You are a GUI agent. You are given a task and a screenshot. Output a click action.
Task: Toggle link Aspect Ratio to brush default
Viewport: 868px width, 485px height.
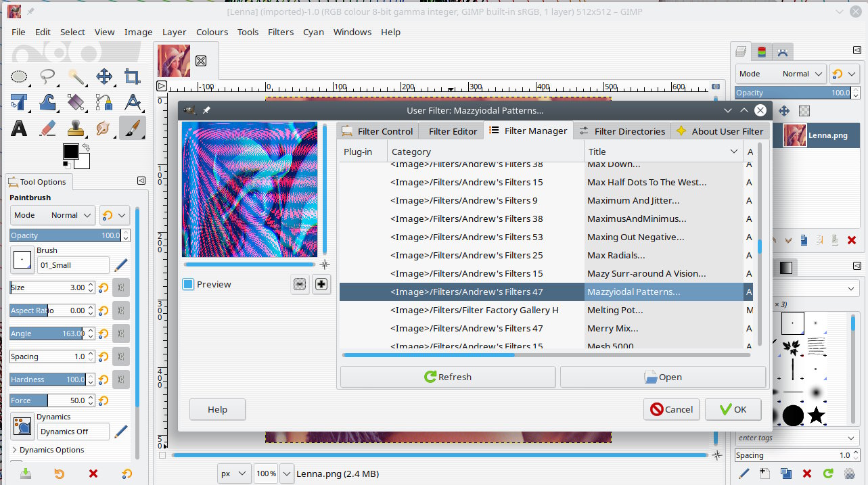pyautogui.click(x=121, y=310)
